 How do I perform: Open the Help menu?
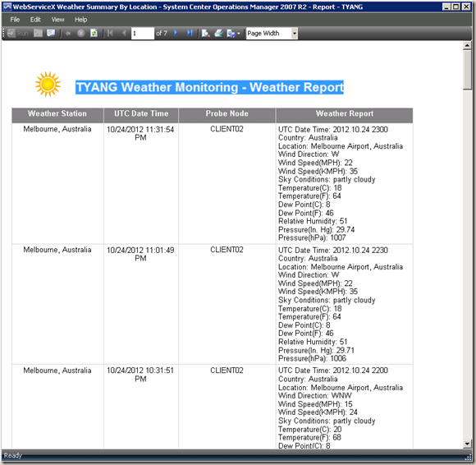81,20
